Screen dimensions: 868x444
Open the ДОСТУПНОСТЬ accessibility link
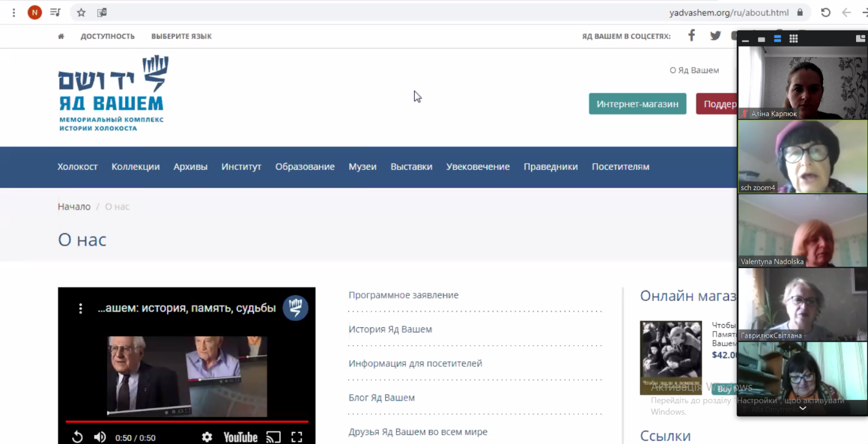click(x=107, y=36)
